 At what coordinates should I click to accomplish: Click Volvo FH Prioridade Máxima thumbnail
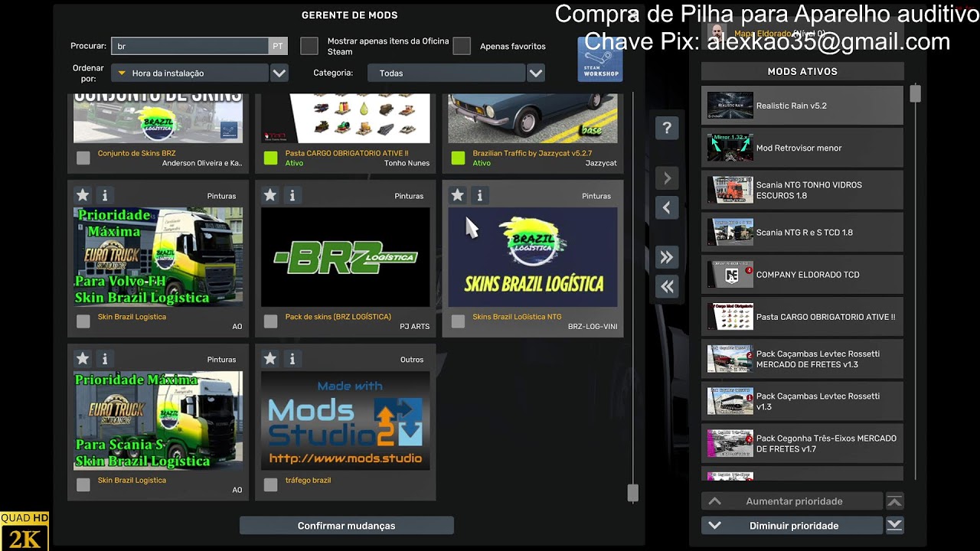point(158,257)
